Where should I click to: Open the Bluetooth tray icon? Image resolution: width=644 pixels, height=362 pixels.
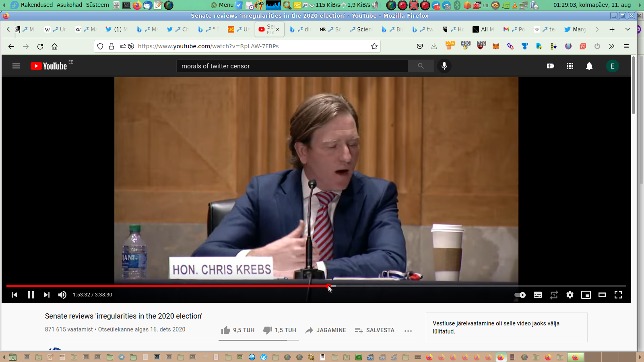click(x=457, y=5)
